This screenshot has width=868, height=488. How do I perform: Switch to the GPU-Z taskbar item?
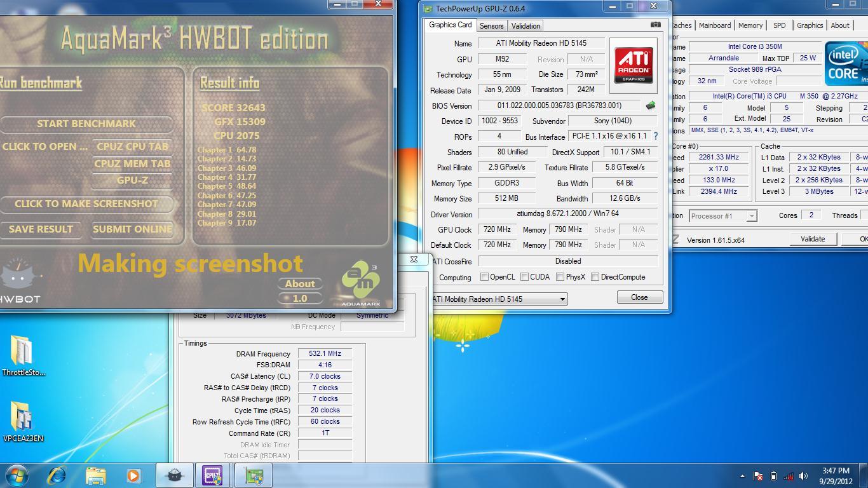pyautogui.click(x=253, y=475)
